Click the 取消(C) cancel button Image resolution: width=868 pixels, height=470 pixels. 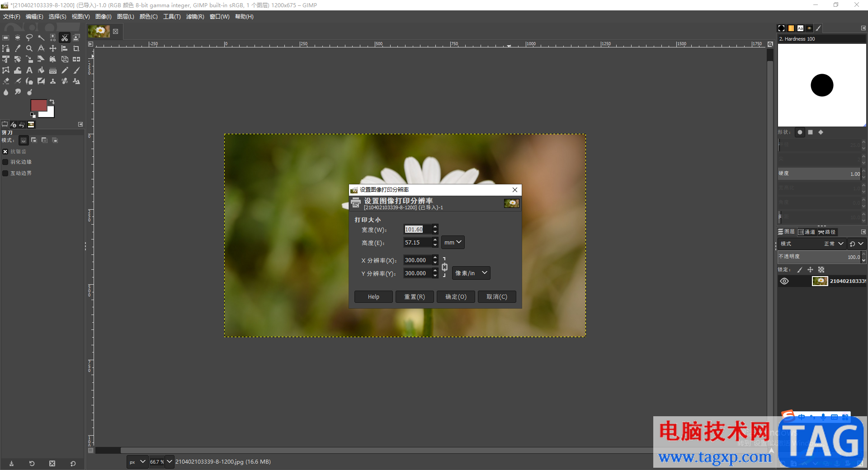[497, 297]
